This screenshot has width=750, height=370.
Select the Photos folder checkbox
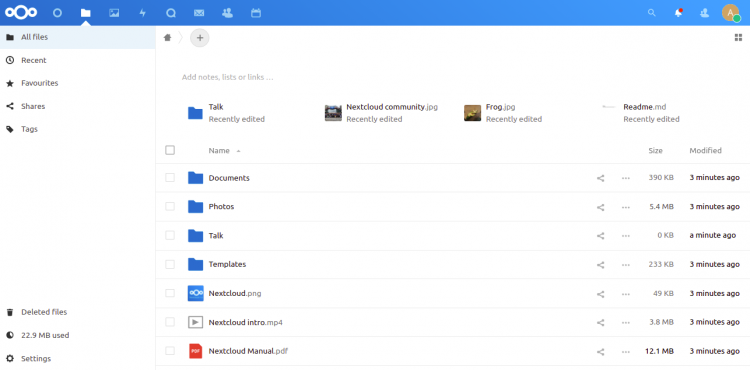point(170,207)
